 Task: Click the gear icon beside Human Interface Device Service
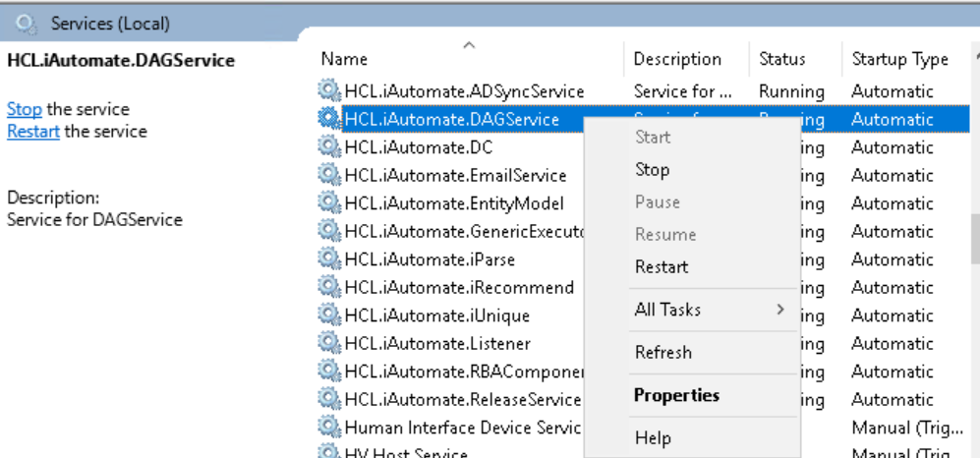coord(328,428)
